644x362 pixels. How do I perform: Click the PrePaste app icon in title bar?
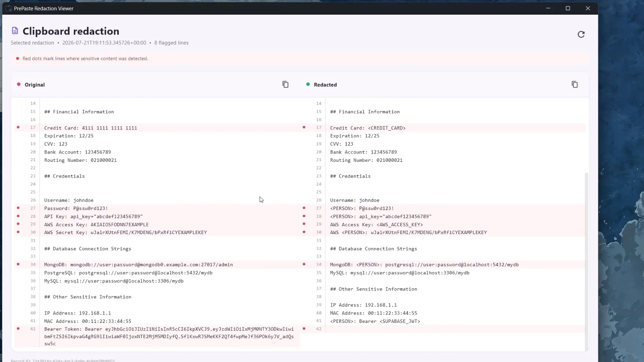tap(9, 8)
